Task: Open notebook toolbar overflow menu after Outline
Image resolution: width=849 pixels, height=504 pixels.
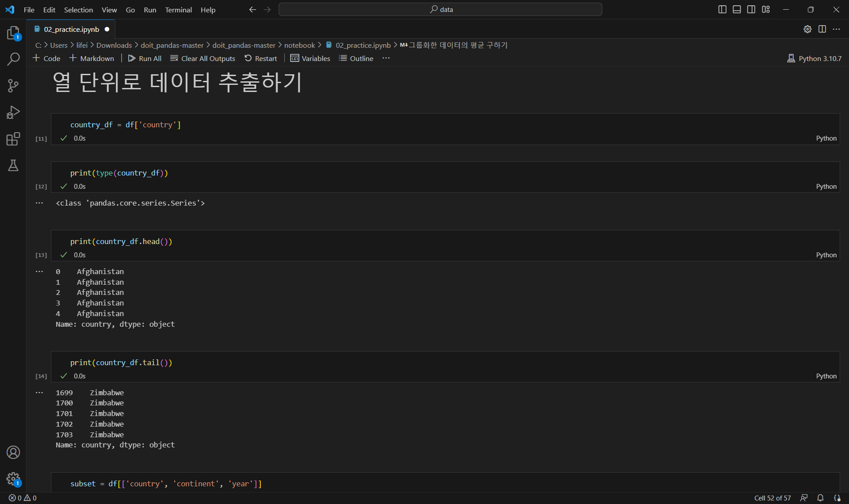Action: point(386,58)
